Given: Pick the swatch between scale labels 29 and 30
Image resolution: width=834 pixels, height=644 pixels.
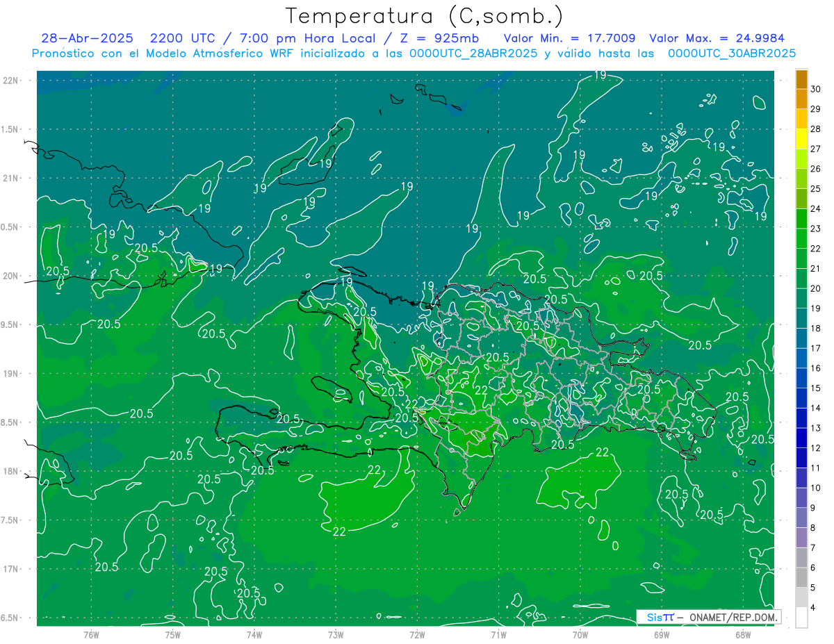Looking at the screenshot, I should point(801,99).
